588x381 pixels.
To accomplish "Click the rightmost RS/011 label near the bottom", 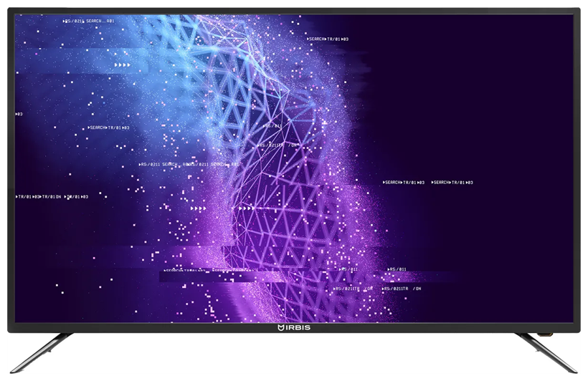I will [397, 269].
